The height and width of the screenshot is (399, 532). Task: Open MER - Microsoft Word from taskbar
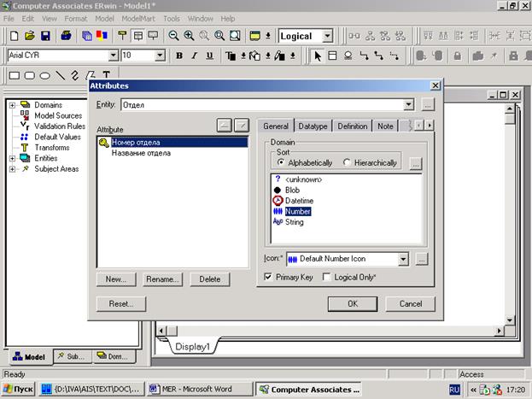coord(197,389)
